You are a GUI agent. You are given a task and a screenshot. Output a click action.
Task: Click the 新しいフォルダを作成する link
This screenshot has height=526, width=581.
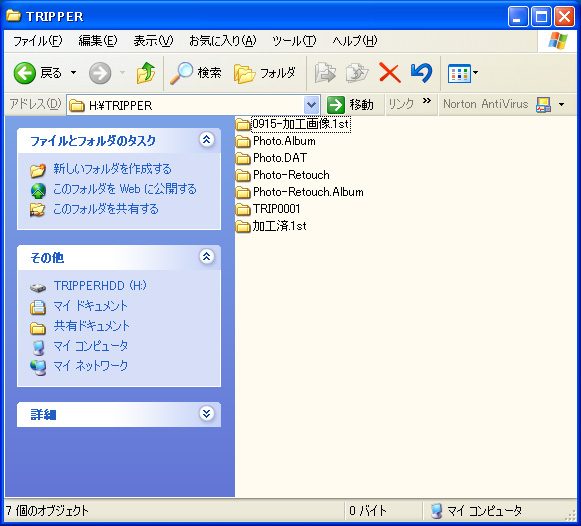click(112, 169)
